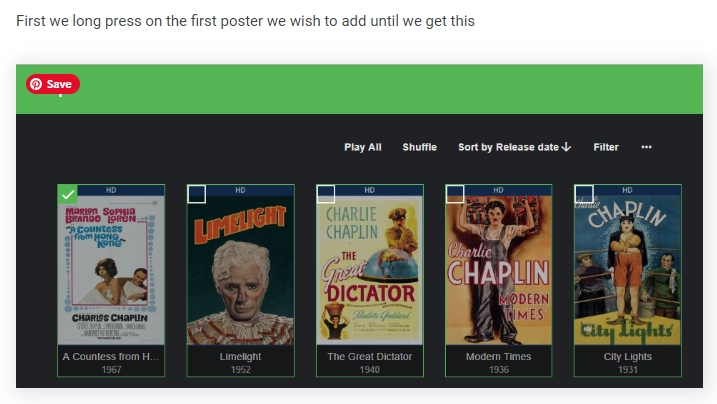Open Sort by Release date dropdown
Viewport: 717px width, 404px height.
[514, 147]
